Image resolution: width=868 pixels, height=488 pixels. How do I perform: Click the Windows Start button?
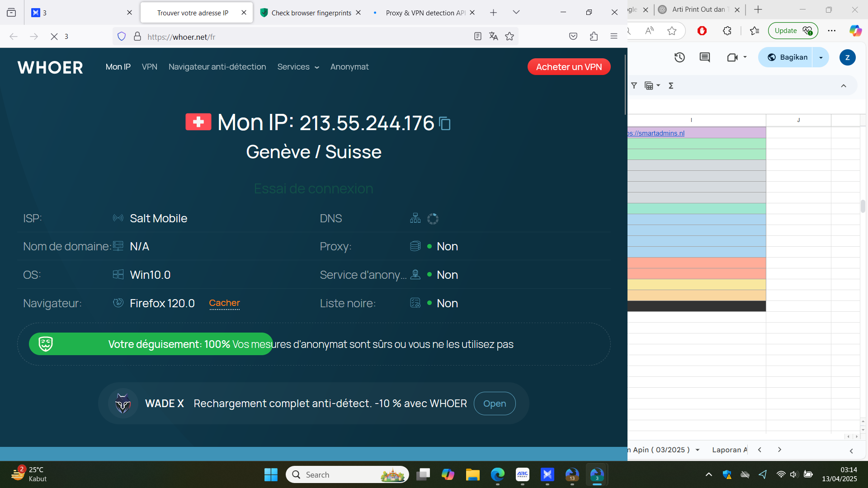click(x=271, y=474)
